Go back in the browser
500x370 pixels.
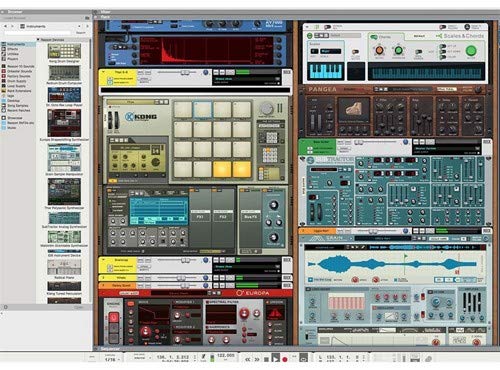tap(5, 26)
